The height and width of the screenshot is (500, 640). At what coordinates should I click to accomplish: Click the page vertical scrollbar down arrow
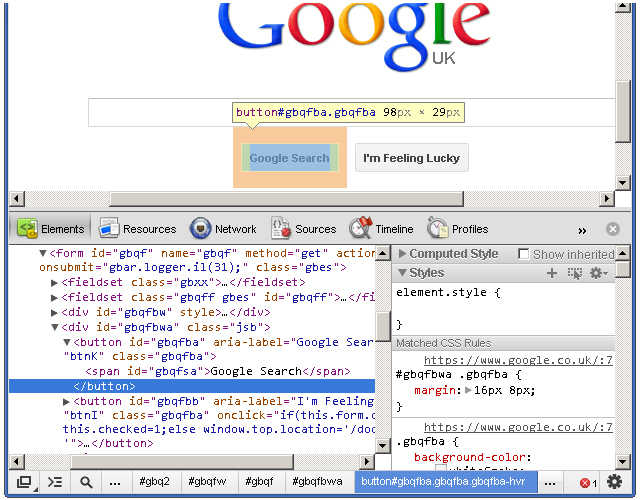622,182
